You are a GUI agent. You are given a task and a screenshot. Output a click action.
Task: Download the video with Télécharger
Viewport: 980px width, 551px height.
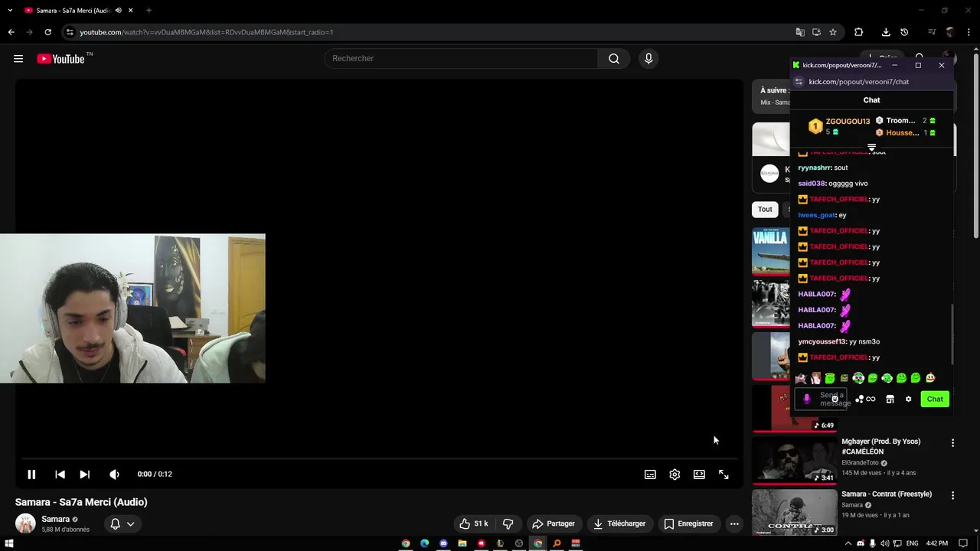click(619, 523)
